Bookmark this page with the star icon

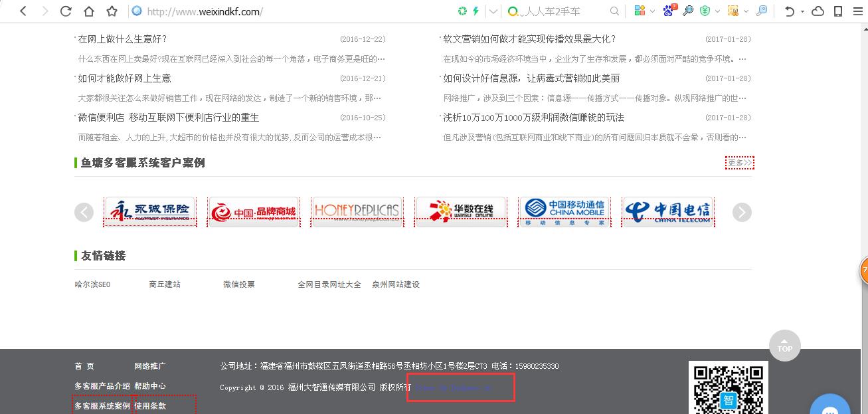click(x=112, y=11)
